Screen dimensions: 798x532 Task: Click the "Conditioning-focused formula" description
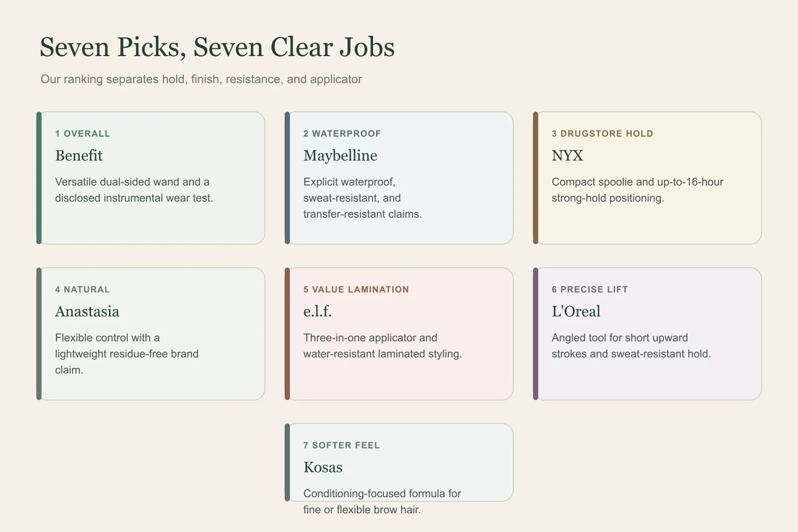point(382,501)
